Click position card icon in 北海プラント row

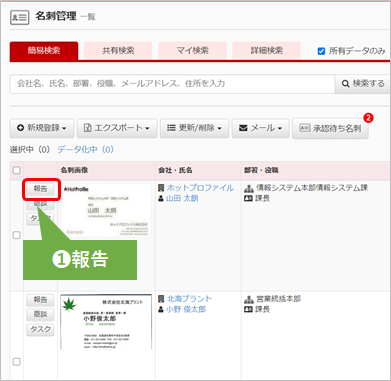pos(249,309)
